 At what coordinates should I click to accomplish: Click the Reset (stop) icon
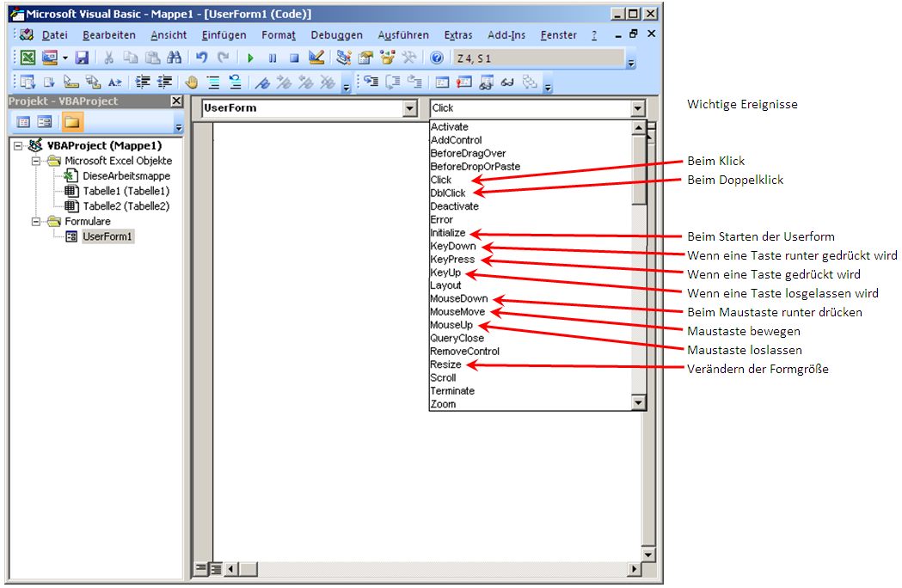pyautogui.click(x=294, y=58)
